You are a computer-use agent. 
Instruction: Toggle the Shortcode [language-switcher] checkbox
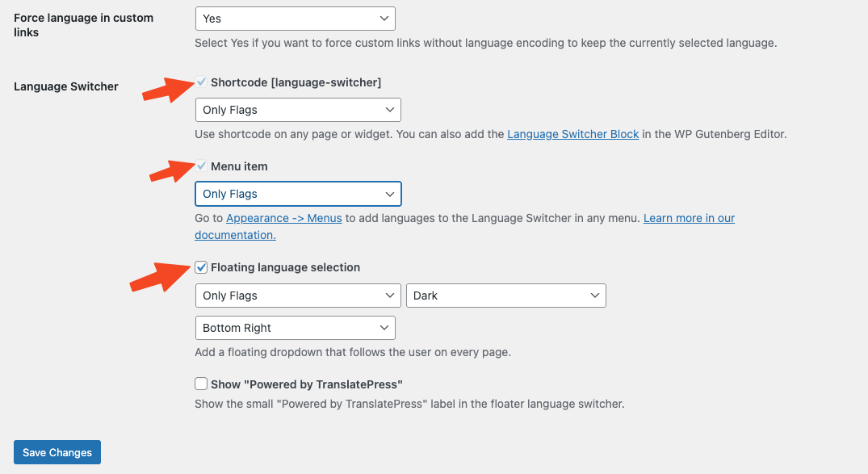click(x=201, y=82)
